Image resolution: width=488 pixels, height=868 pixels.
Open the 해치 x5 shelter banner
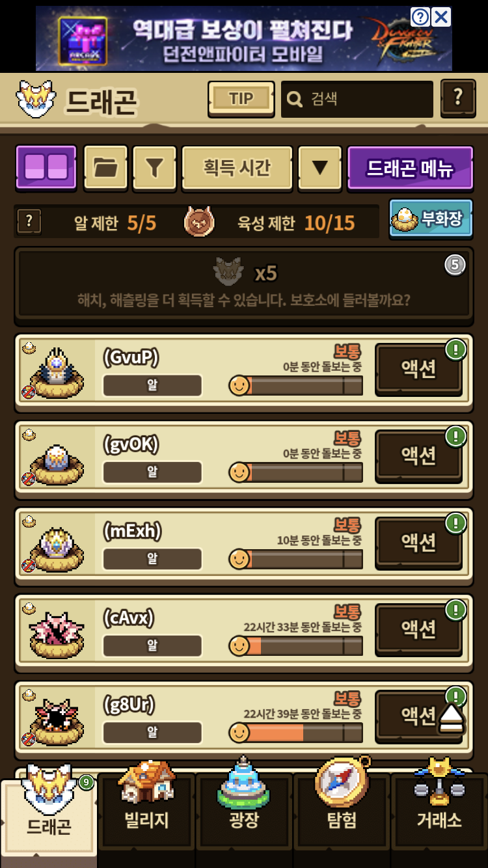pyautogui.click(x=243, y=285)
